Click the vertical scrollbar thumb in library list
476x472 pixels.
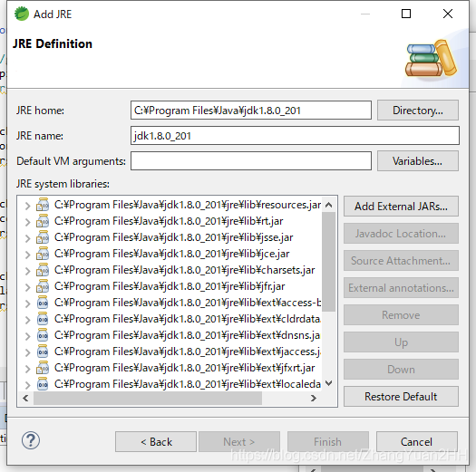click(x=328, y=262)
